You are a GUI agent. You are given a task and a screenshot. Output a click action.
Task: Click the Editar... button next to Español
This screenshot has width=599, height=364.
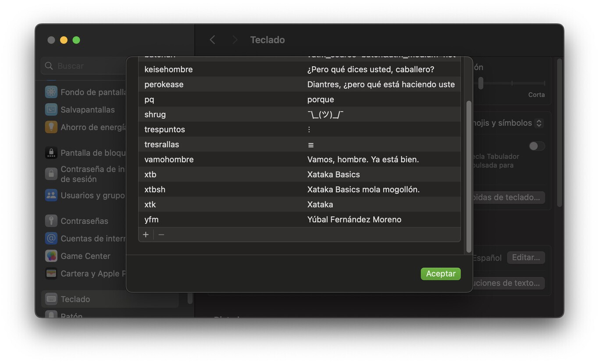click(526, 257)
